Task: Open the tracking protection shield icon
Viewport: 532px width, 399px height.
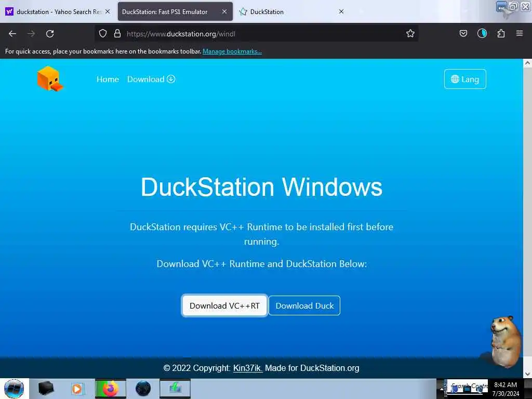Action: [x=103, y=34]
